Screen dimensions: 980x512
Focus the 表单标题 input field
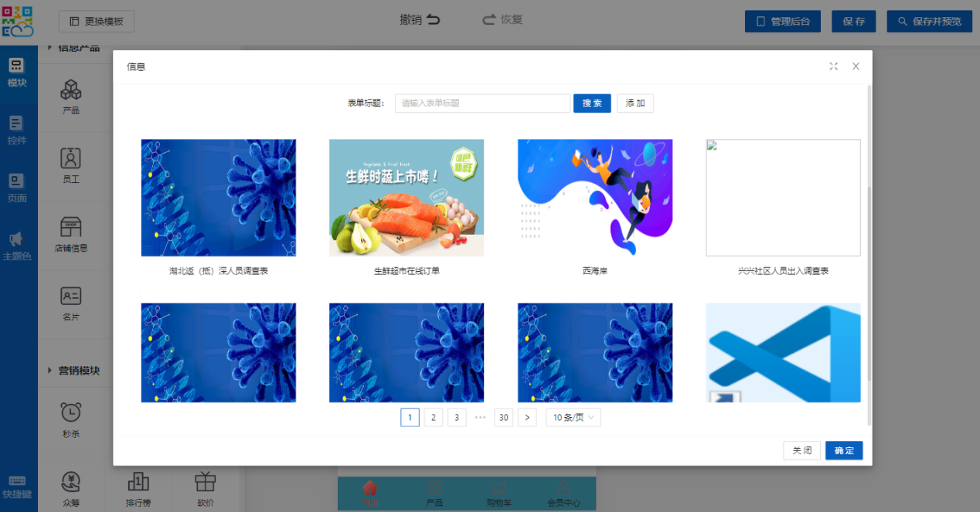pos(482,103)
